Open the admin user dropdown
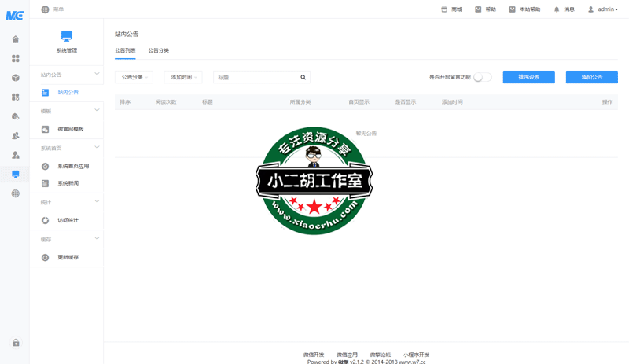The image size is (629, 364). [x=603, y=9]
